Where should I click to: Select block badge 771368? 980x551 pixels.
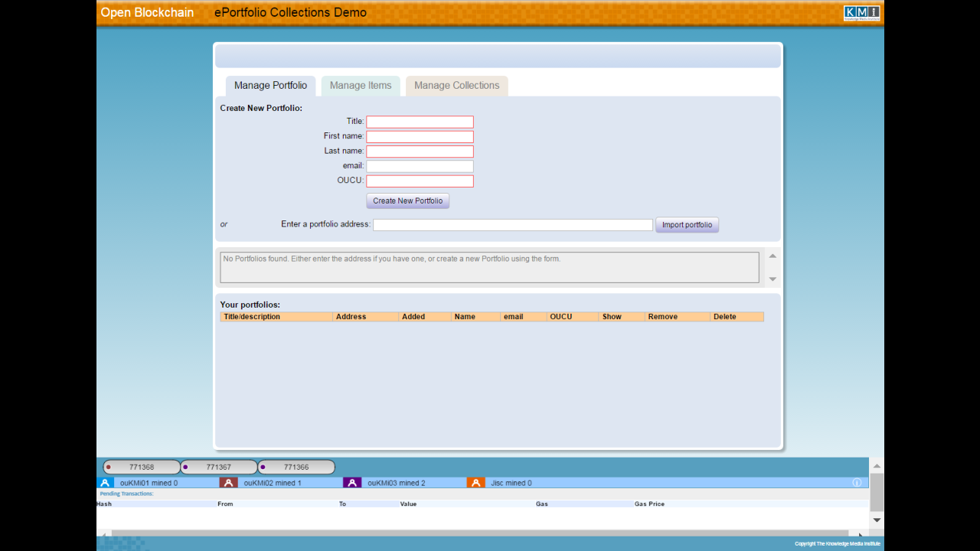(143, 466)
